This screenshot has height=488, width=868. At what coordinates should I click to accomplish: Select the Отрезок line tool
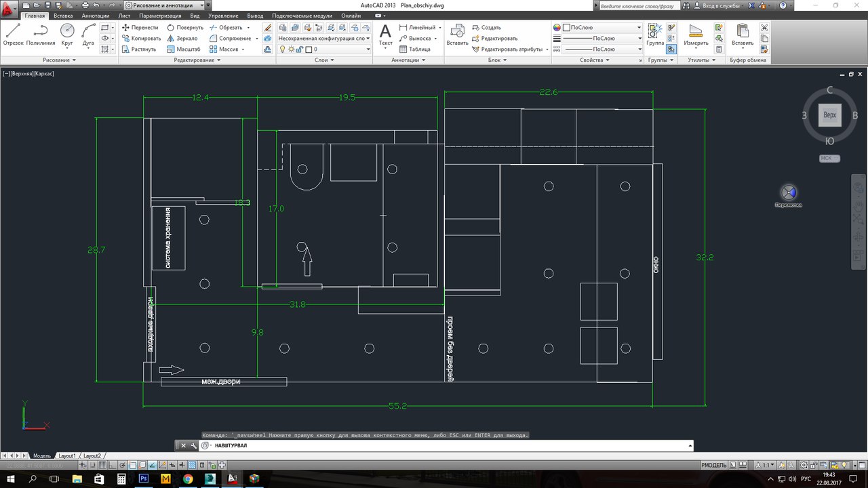[13, 34]
